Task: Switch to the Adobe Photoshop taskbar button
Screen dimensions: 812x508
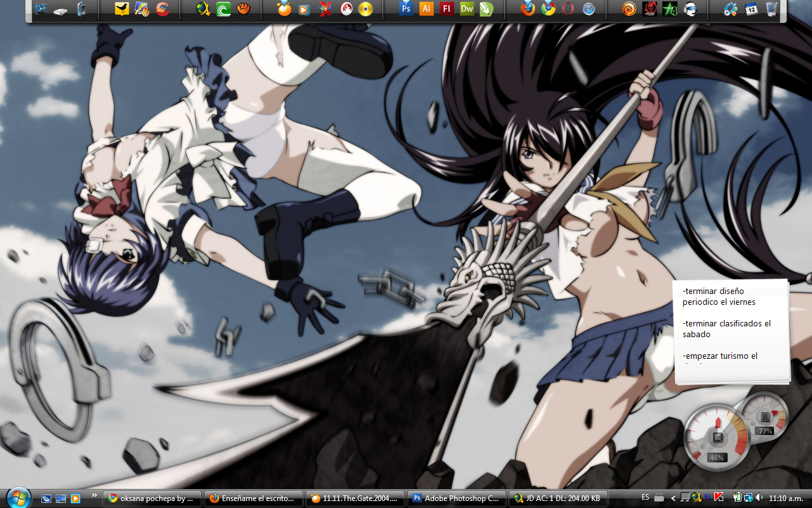Action: [457, 498]
